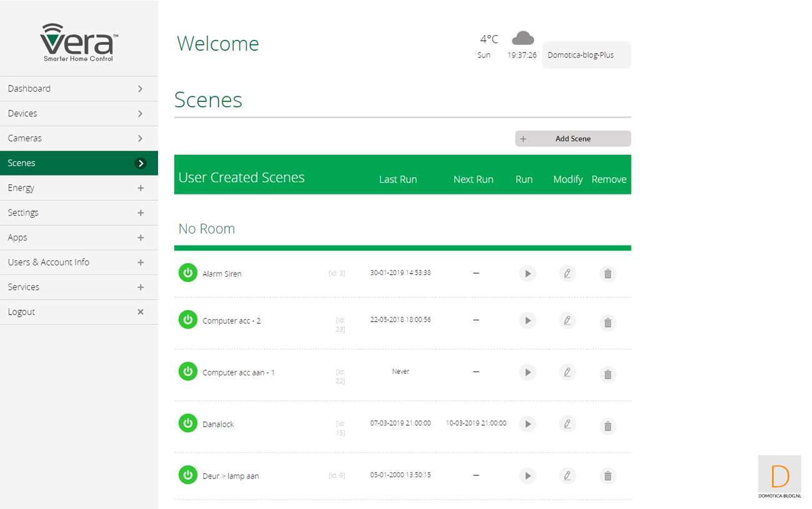Modify the Alarm Siren scene
This screenshot has width=812, height=509.
[x=567, y=274]
